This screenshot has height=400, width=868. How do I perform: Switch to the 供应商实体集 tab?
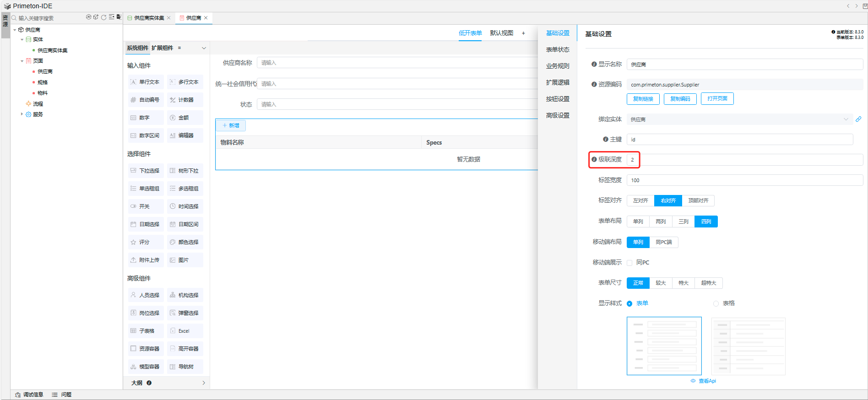tap(149, 18)
